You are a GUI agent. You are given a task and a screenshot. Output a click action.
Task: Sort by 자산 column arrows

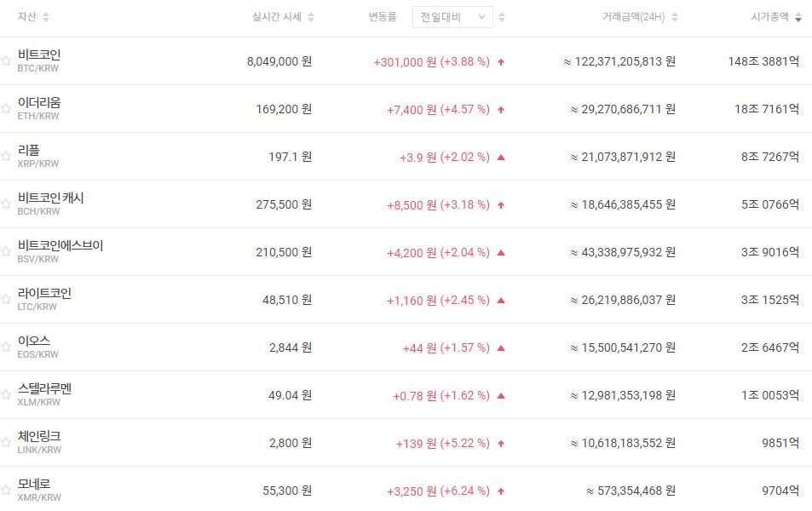click(x=46, y=17)
